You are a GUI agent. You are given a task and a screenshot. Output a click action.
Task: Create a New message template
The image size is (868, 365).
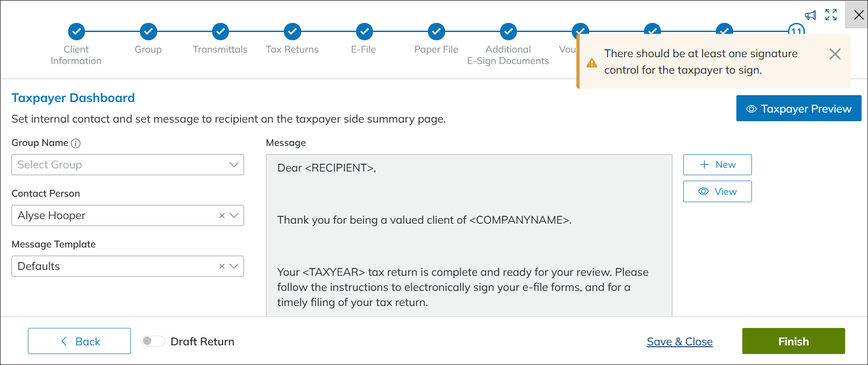[x=717, y=165]
